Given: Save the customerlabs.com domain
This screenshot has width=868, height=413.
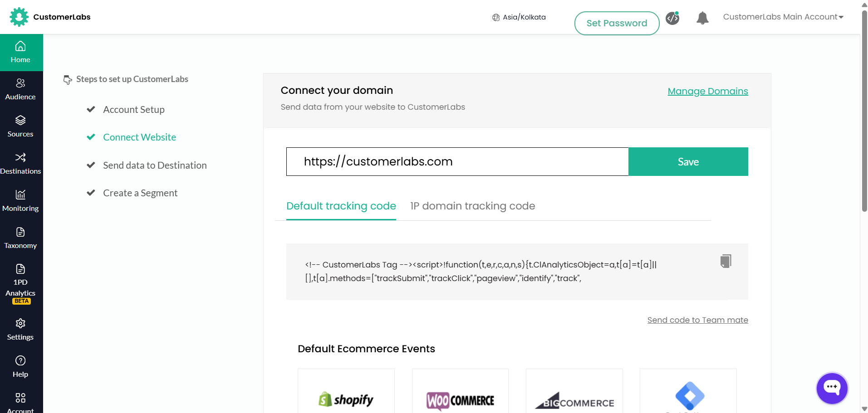Looking at the screenshot, I should (x=688, y=161).
